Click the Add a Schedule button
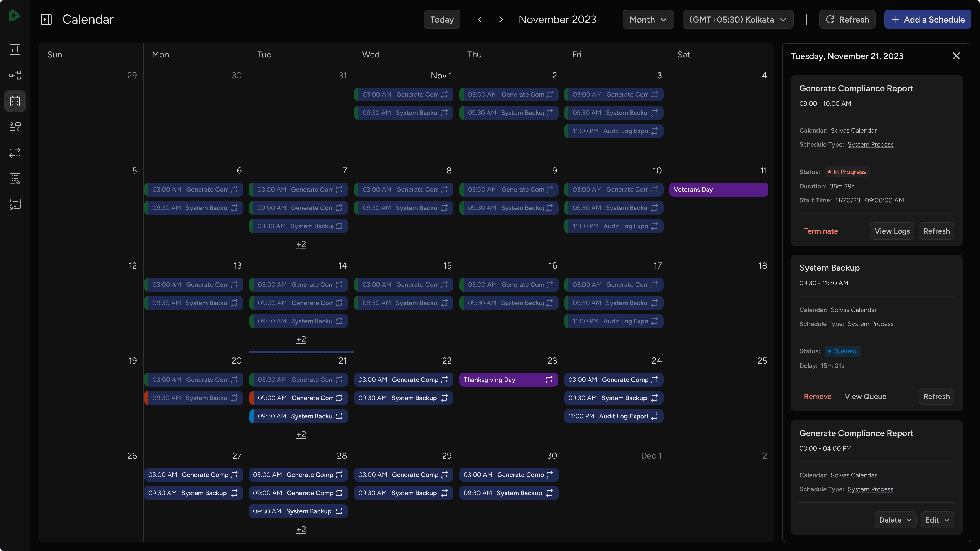The image size is (980, 551). coord(928,19)
